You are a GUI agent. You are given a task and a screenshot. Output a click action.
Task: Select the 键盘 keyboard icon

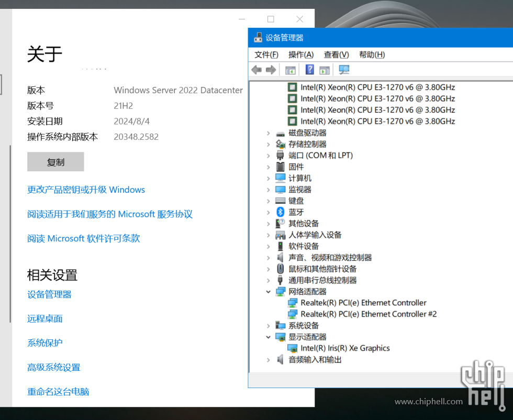(281, 201)
